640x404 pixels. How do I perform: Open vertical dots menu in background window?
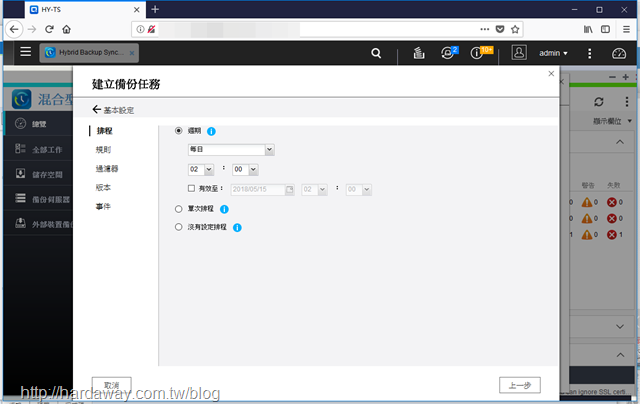[x=627, y=101]
